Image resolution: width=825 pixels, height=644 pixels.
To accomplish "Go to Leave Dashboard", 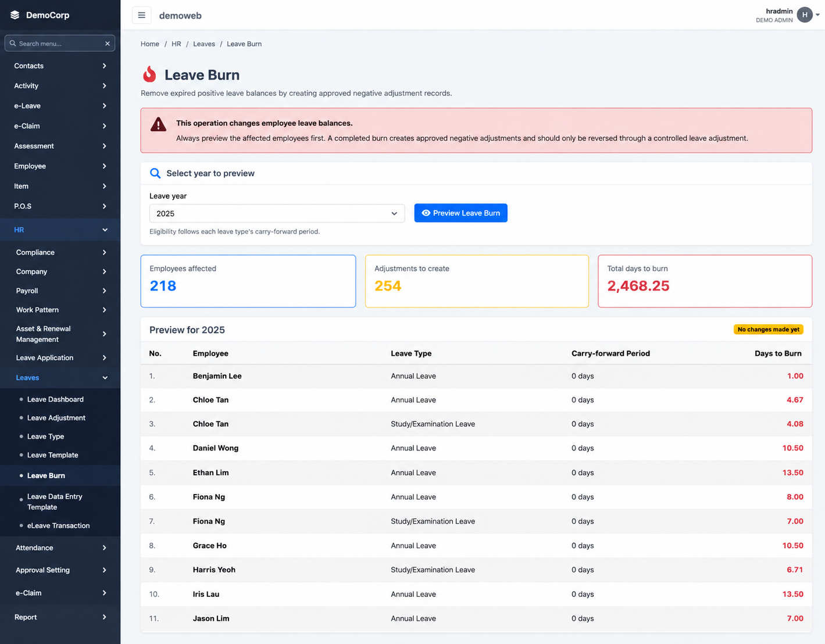I will [x=55, y=399].
